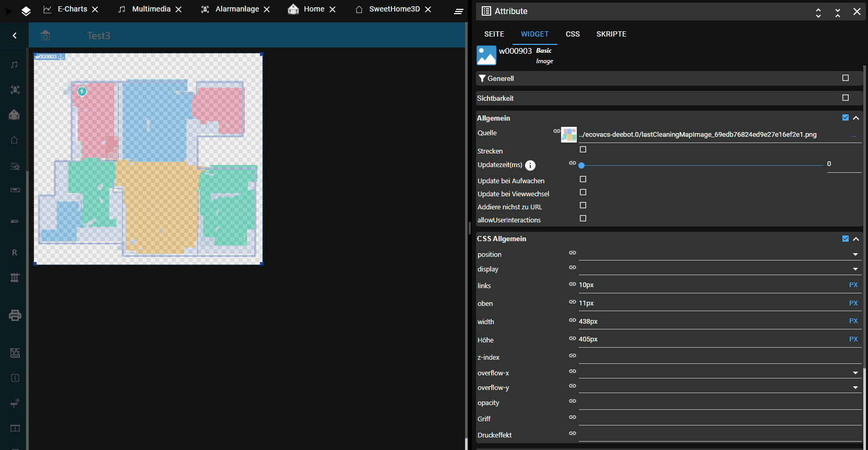Uncheck the CSS Allgemein section checkbox

846,239
